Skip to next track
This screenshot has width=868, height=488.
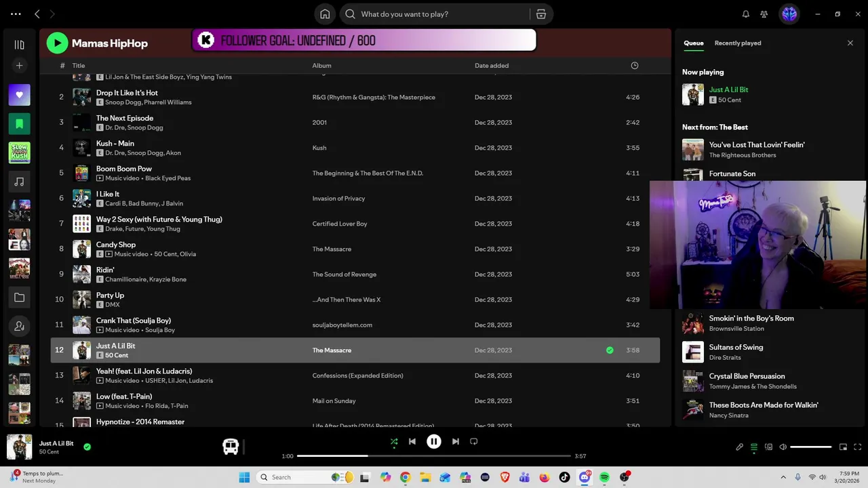point(456,441)
